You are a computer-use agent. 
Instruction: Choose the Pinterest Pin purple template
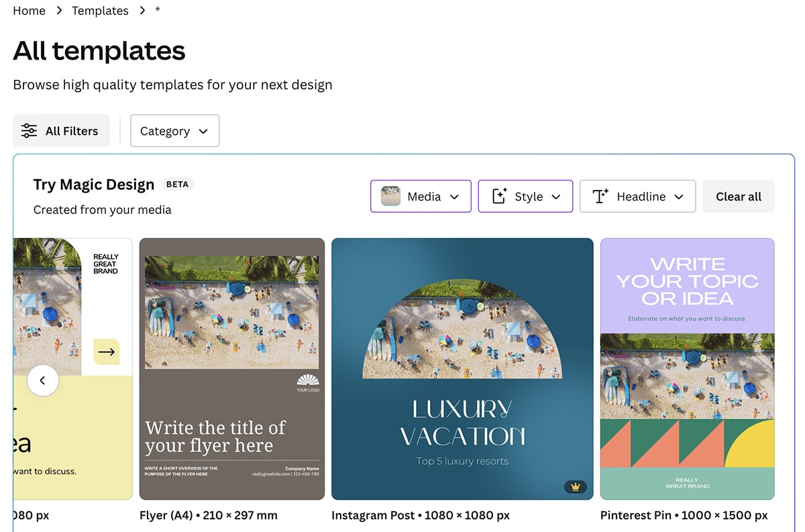pos(688,369)
